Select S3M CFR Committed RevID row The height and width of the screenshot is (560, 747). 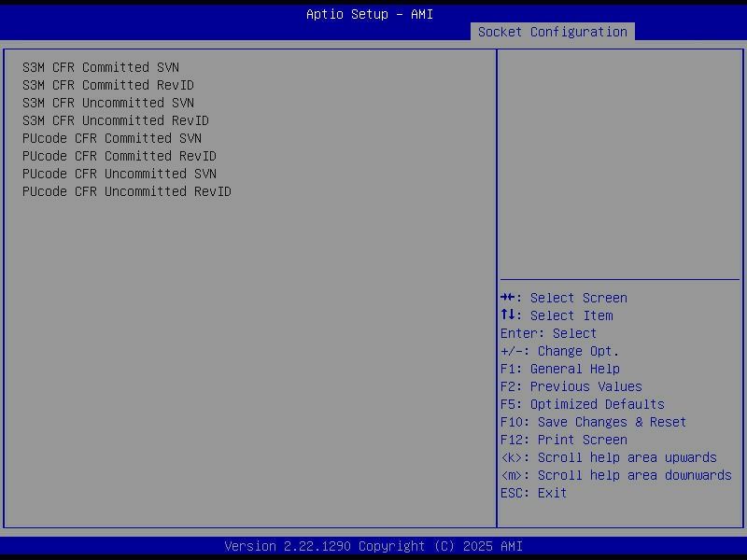[108, 85]
